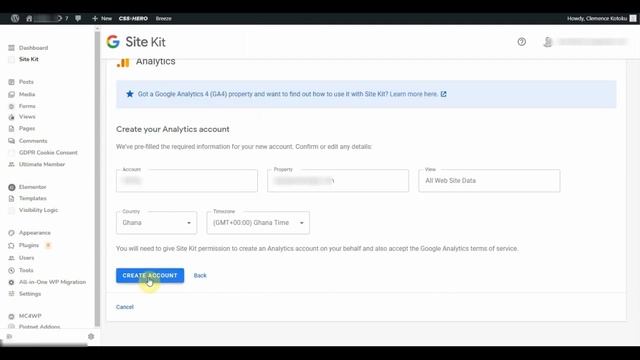
Task: Click Cancel link
Action: point(125,307)
